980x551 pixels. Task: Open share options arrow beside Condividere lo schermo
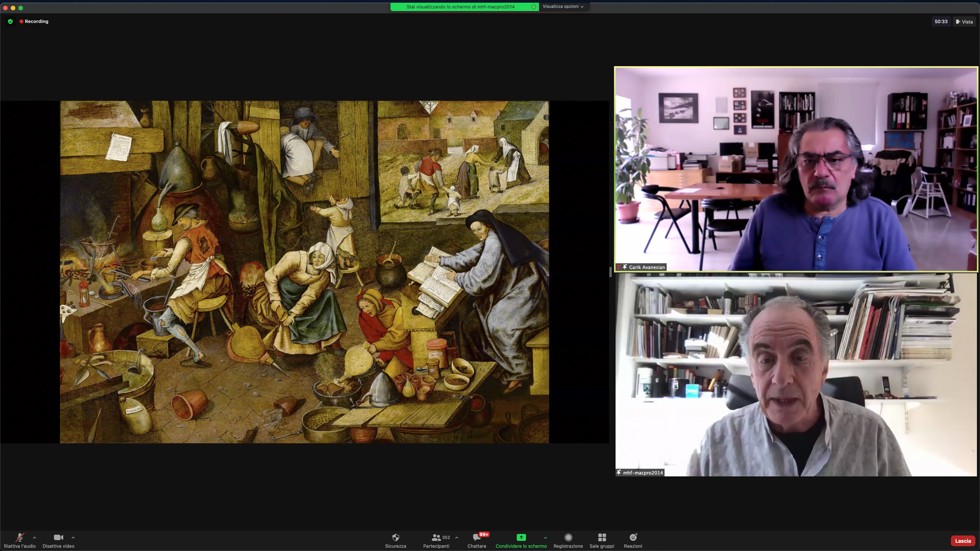pos(545,538)
